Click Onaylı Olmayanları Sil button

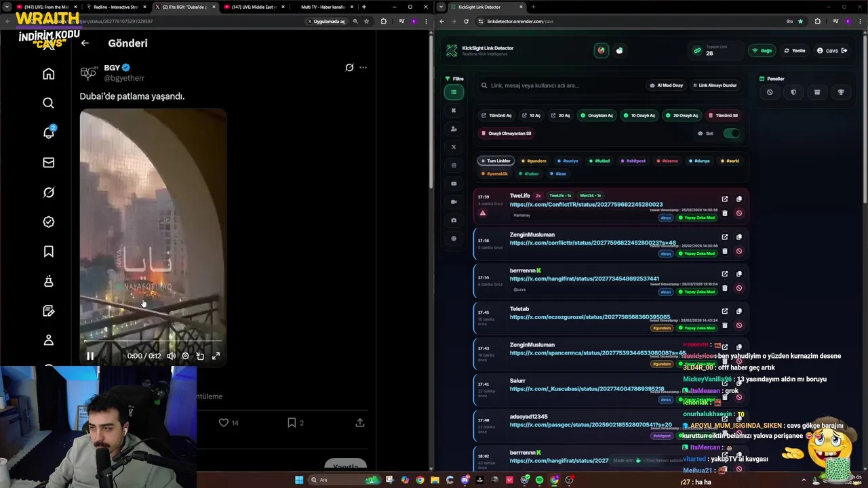[x=506, y=134]
